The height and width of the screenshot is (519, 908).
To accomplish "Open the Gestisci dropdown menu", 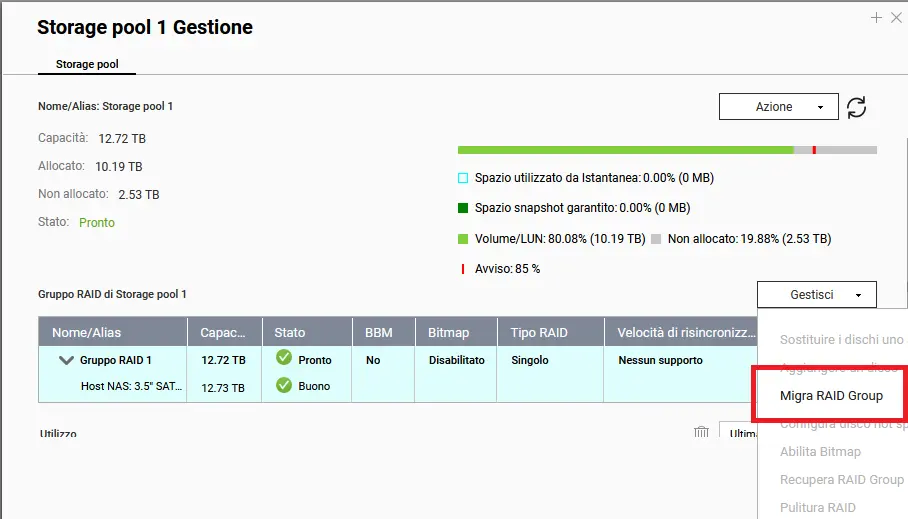I will click(x=816, y=295).
